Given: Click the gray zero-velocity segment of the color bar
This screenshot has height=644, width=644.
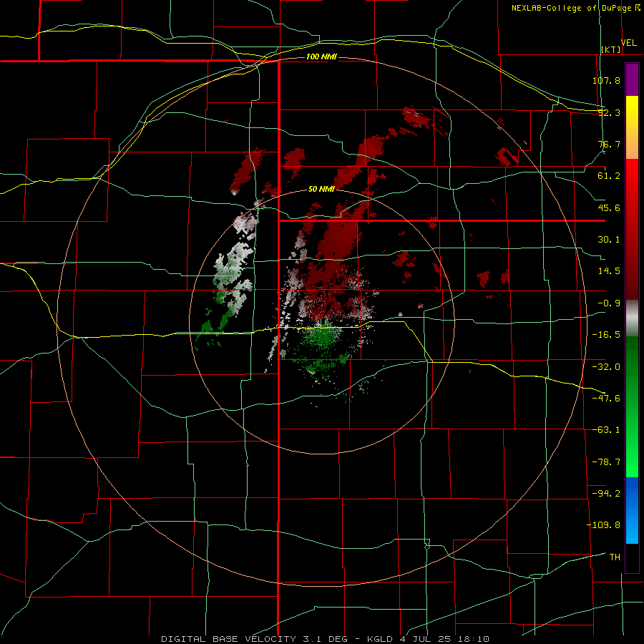Looking at the screenshot, I should point(632,318).
